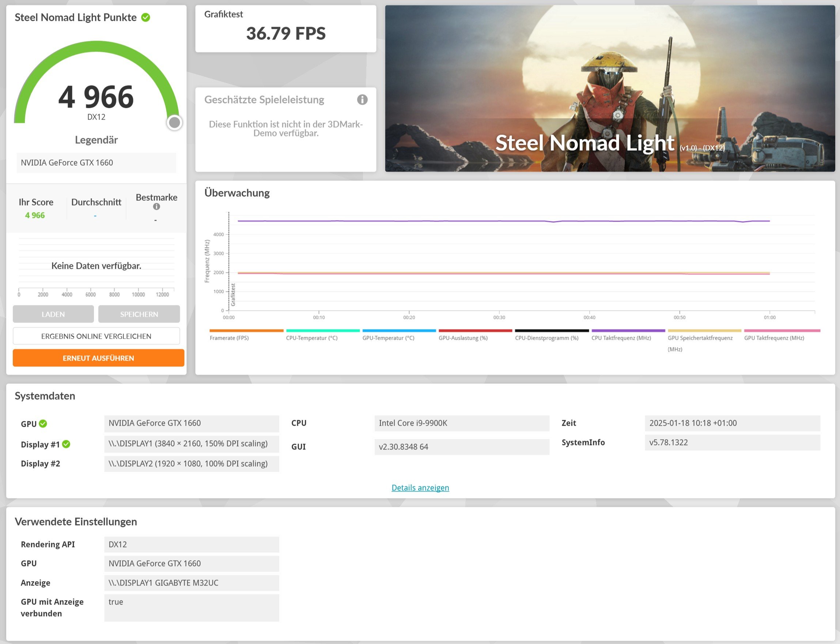The image size is (840, 644).
Task: Click ERGEBNIS ONLINE VERGLEICHEN button
Action: pos(96,336)
